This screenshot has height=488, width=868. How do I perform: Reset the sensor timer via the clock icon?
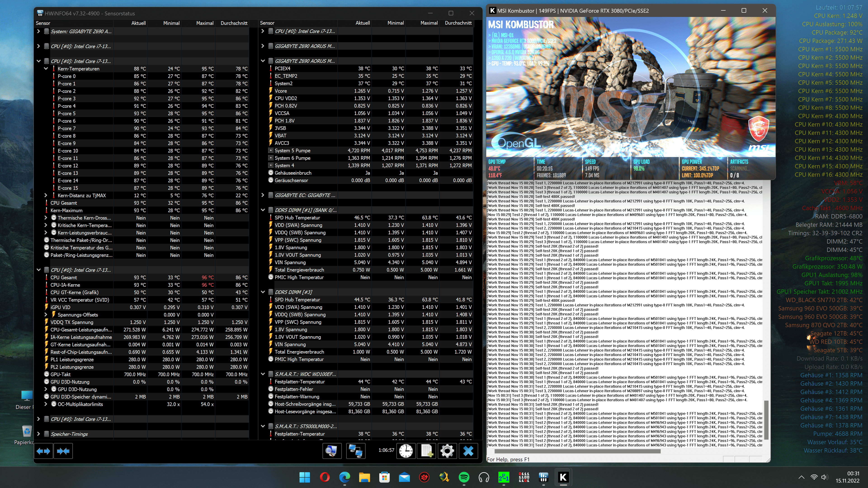point(406,451)
